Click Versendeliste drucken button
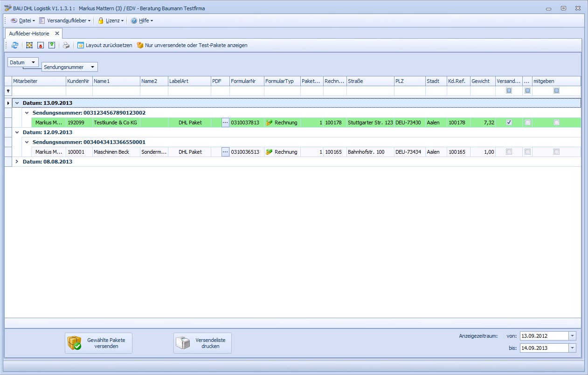Image resolution: width=588 pixels, height=375 pixels. (202, 343)
